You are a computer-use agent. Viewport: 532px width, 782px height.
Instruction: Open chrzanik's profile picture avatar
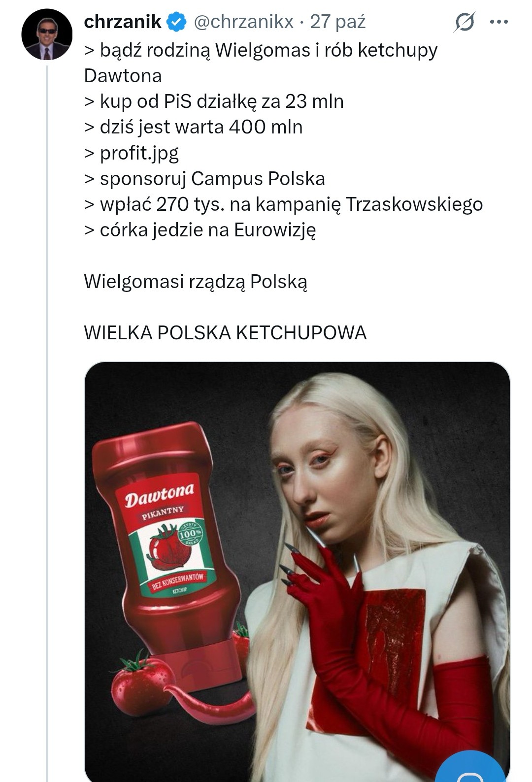[x=47, y=34]
